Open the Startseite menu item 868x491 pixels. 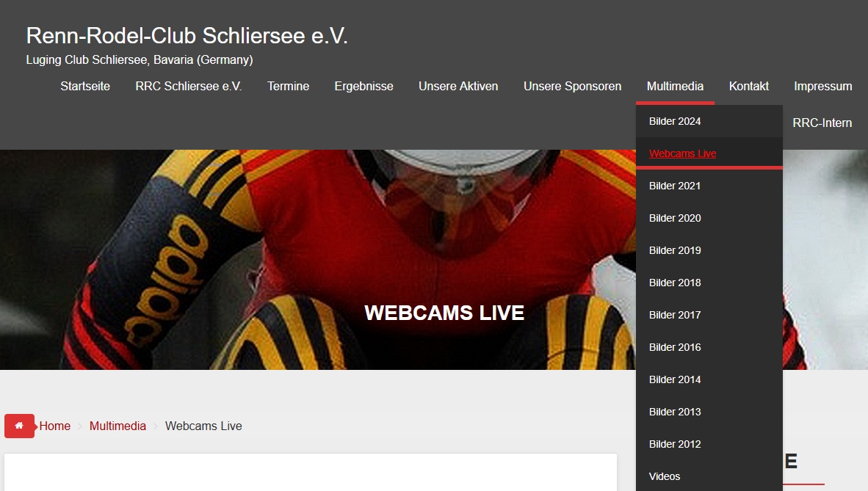coord(85,87)
